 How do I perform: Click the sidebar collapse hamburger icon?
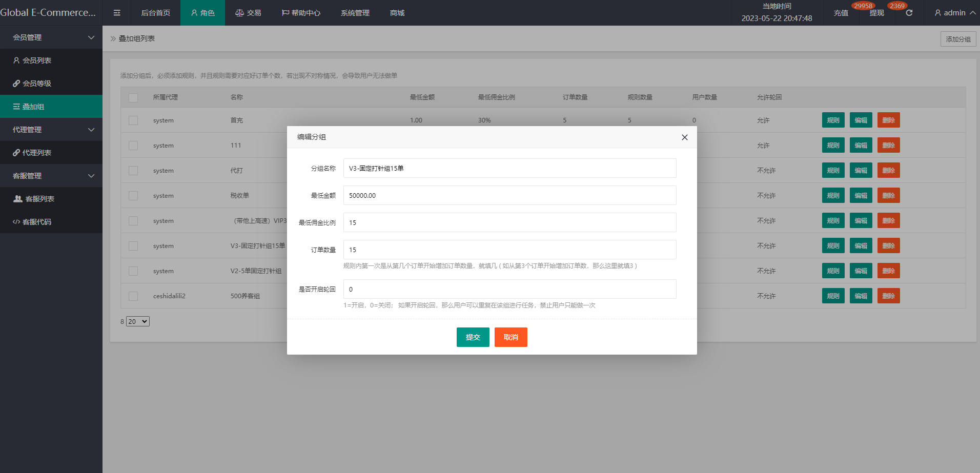click(x=117, y=13)
